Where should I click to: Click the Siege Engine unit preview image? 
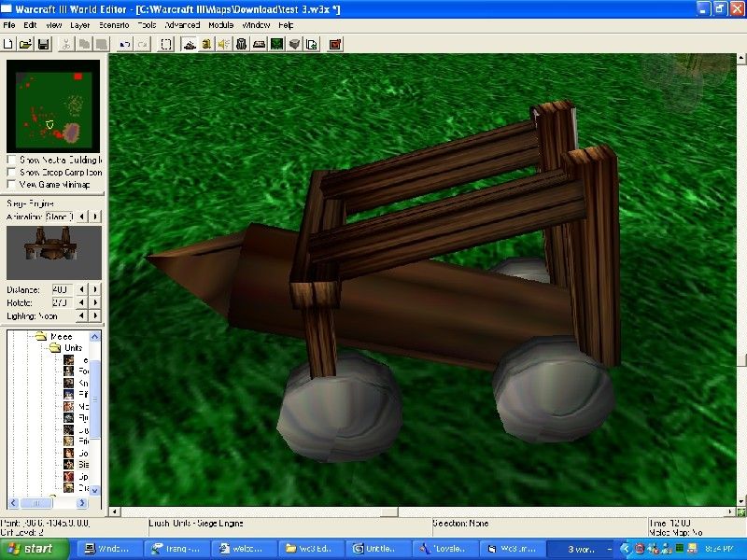[54, 252]
